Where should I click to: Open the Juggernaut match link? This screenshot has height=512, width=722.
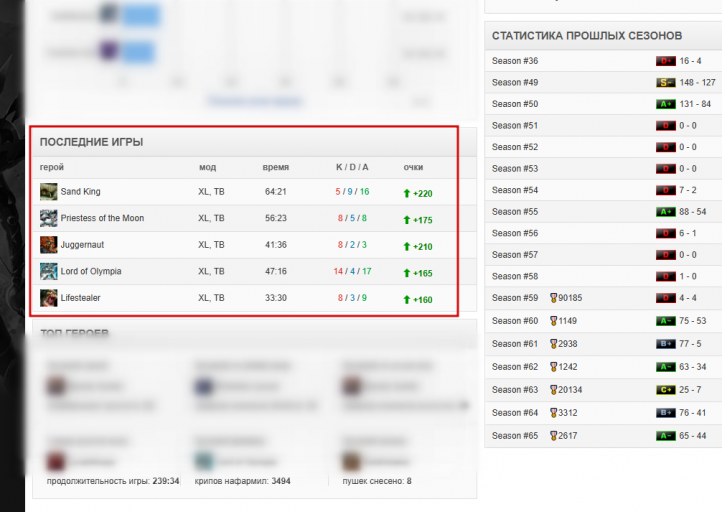pos(82,245)
